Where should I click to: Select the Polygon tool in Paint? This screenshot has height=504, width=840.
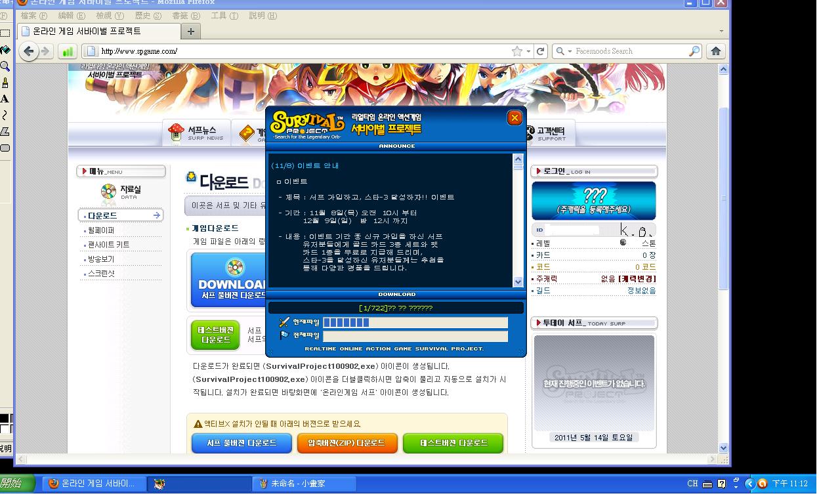(5, 132)
